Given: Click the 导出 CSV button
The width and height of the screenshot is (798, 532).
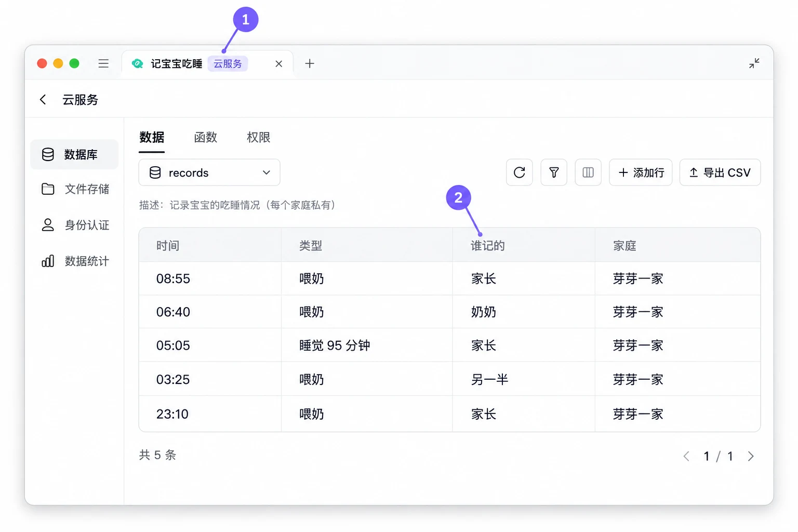Looking at the screenshot, I should (x=720, y=172).
